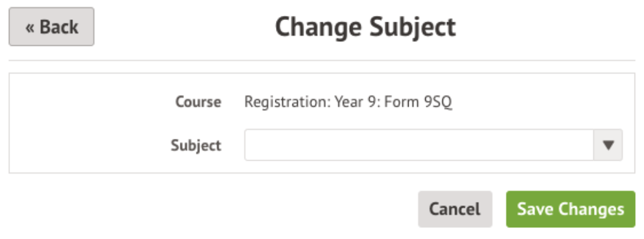Select the Registration: Year 9: Form 9SQ text
The width and height of the screenshot is (644, 239).
[348, 102]
